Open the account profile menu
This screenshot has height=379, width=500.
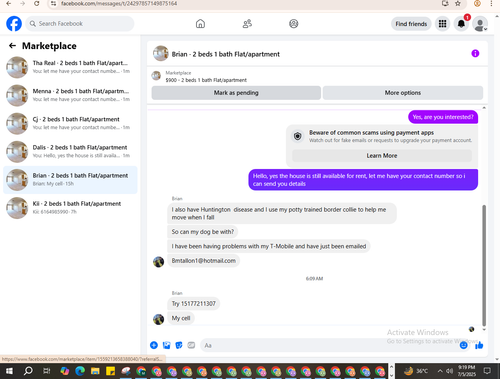480,24
